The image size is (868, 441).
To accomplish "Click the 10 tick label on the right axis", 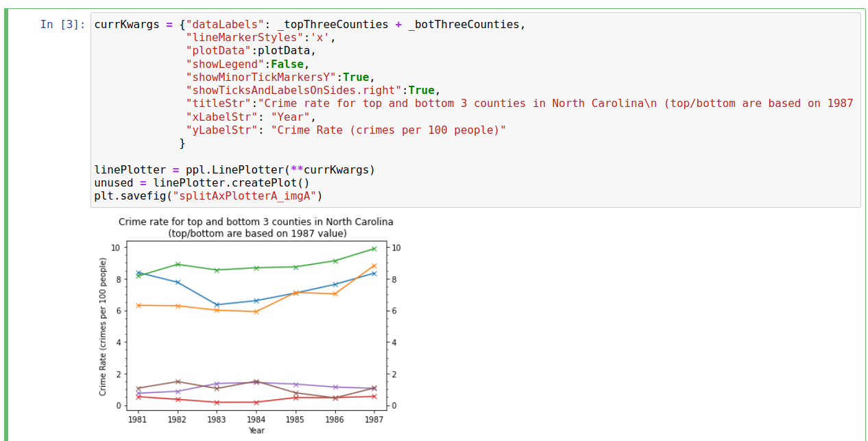I will (x=396, y=248).
